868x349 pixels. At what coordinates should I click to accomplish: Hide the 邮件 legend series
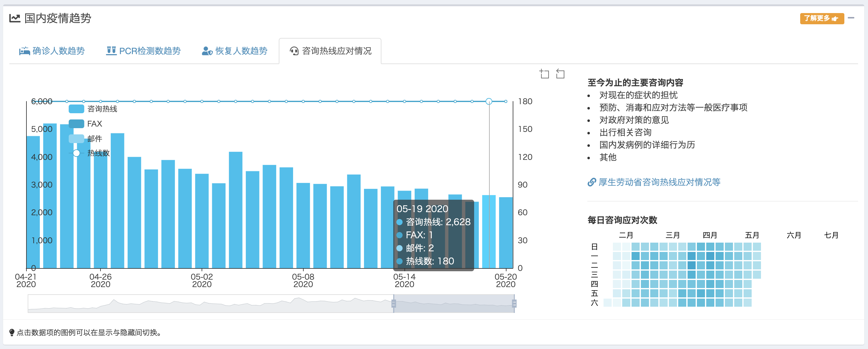(x=76, y=138)
